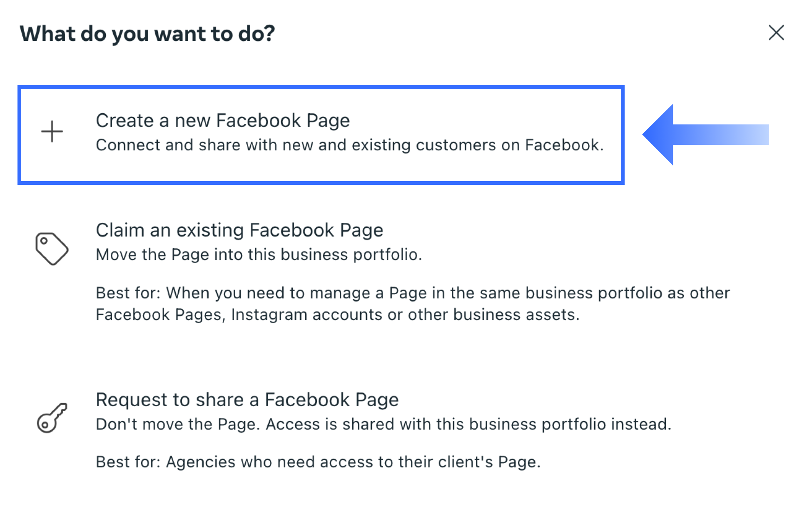The image size is (812, 529).
Task: Click Move the Page into this portfolio text
Action: pyautogui.click(x=259, y=254)
